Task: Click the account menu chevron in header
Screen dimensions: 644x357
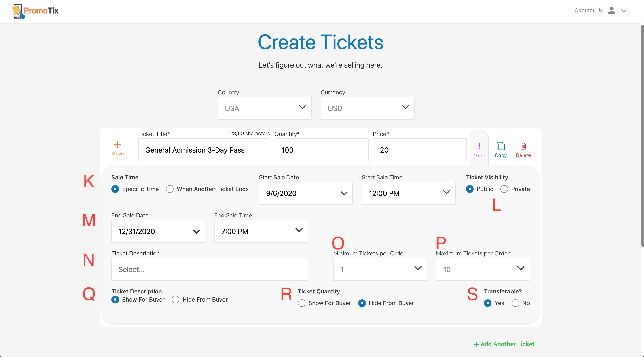Action: click(x=624, y=11)
